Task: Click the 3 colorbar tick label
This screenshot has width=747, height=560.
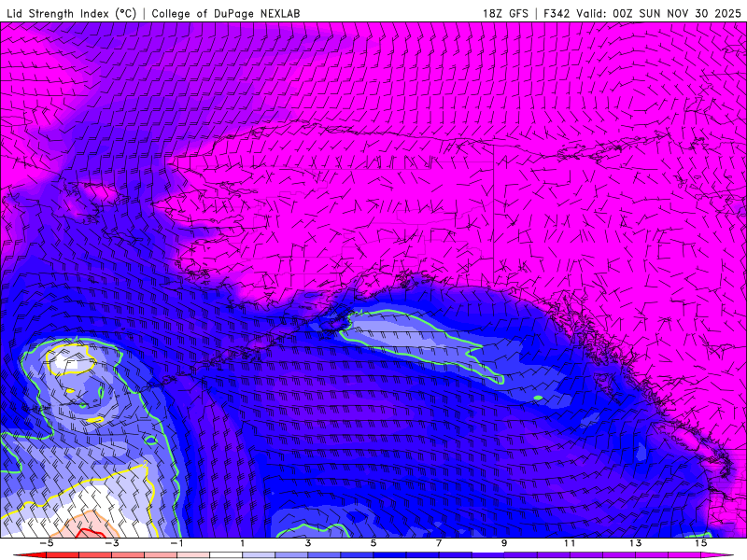Action: click(308, 543)
